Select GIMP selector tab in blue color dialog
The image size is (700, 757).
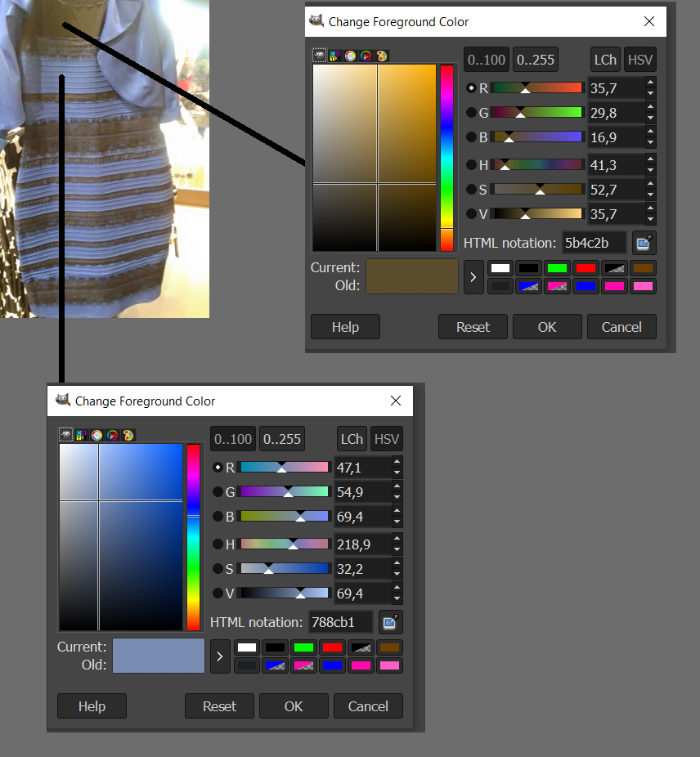pos(65,435)
